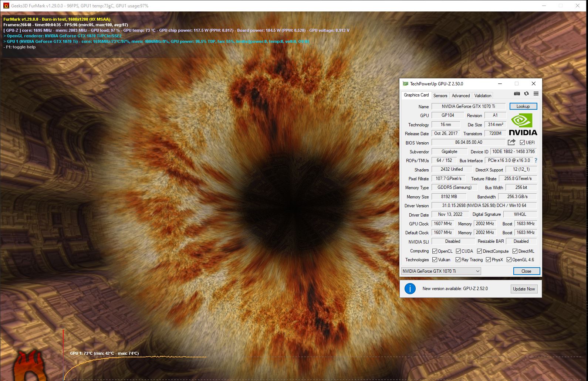Toggle the UEFI checkbox
The image size is (588, 381).
click(522, 143)
